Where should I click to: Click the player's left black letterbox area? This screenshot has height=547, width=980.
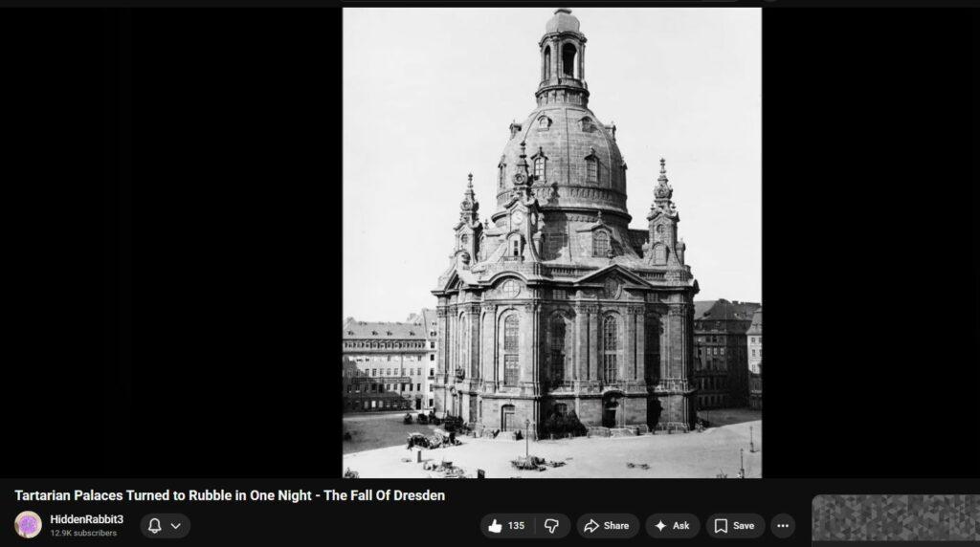pos(172,239)
